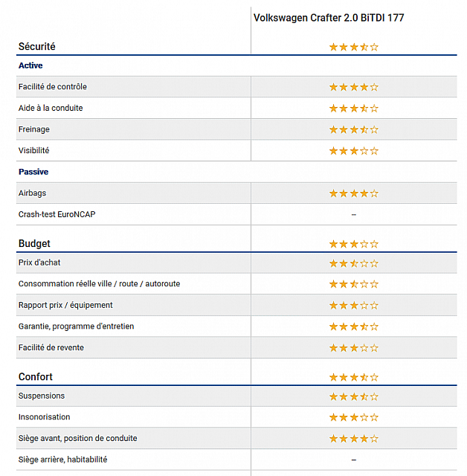
Task: Click the Sécurité overall star rating
Action: (353, 47)
